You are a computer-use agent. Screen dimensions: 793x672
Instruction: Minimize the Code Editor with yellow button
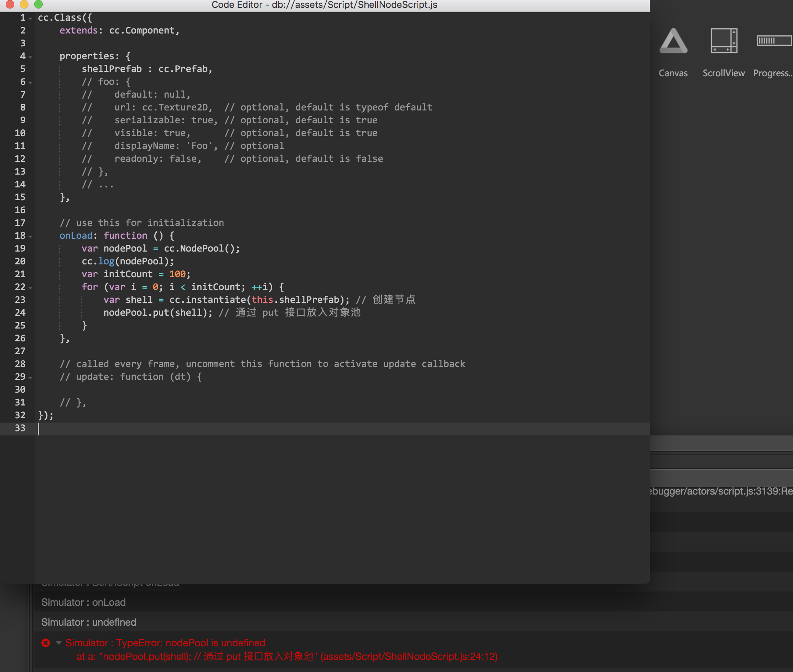(x=24, y=4)
